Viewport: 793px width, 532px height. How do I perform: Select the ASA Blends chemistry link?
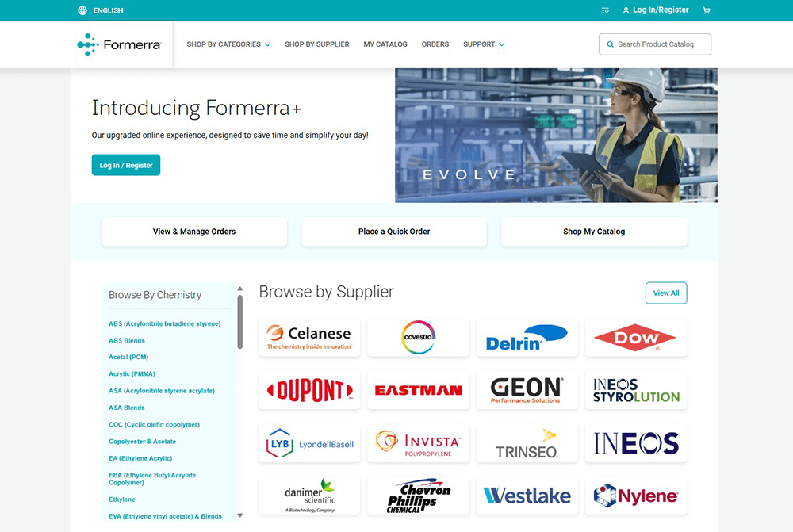click(x=126, y=408)
